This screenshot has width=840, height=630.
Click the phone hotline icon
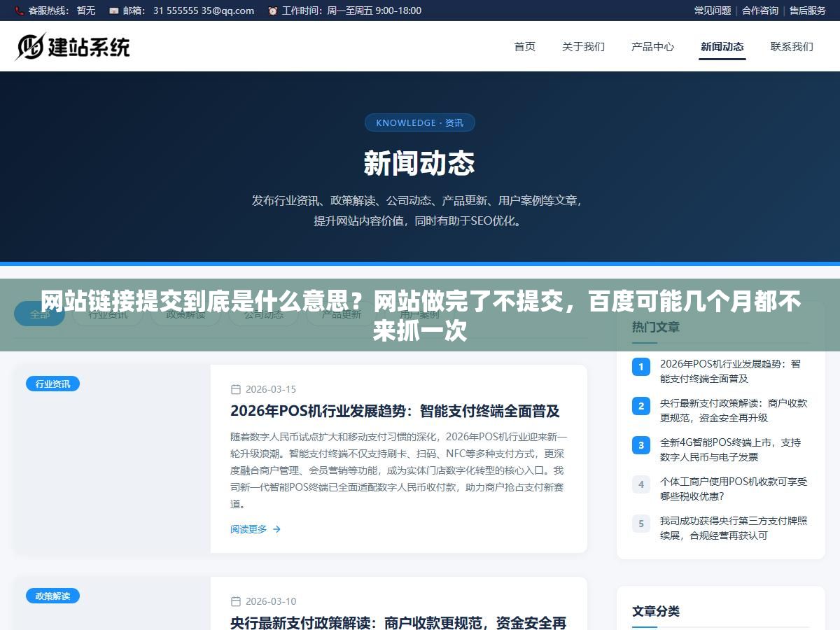(19, 10)
